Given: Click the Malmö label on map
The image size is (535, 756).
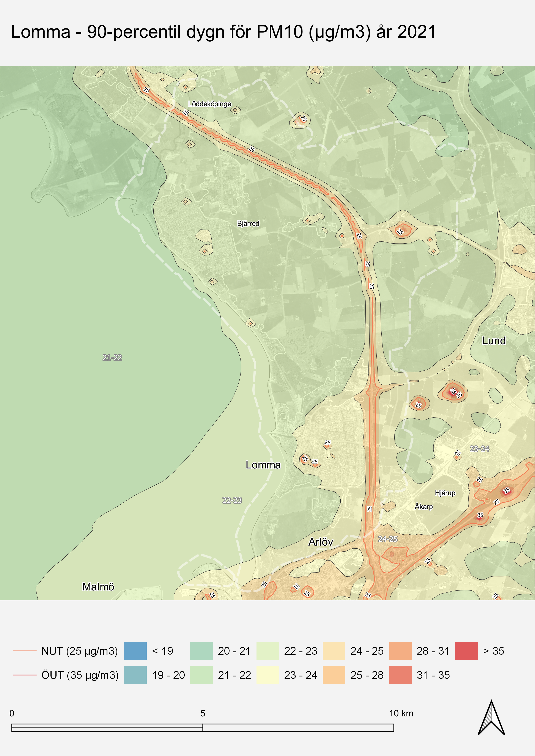Looking at the screenshot, I should 98,587.
